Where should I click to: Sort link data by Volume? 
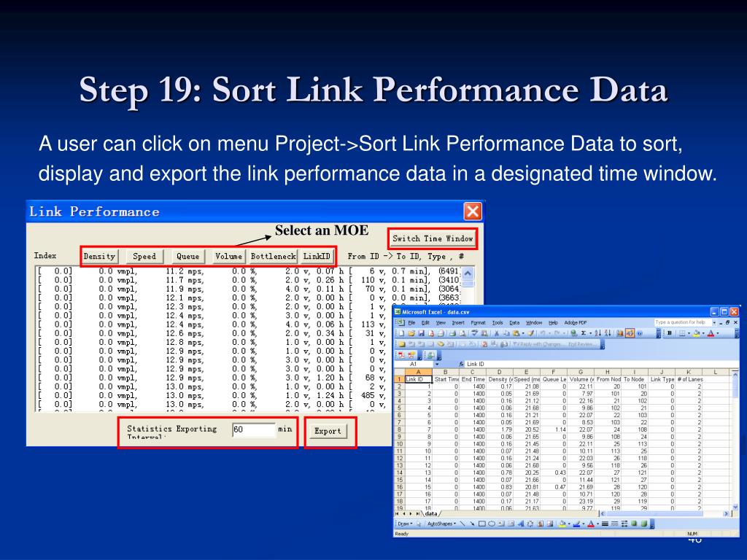[228, 256]
